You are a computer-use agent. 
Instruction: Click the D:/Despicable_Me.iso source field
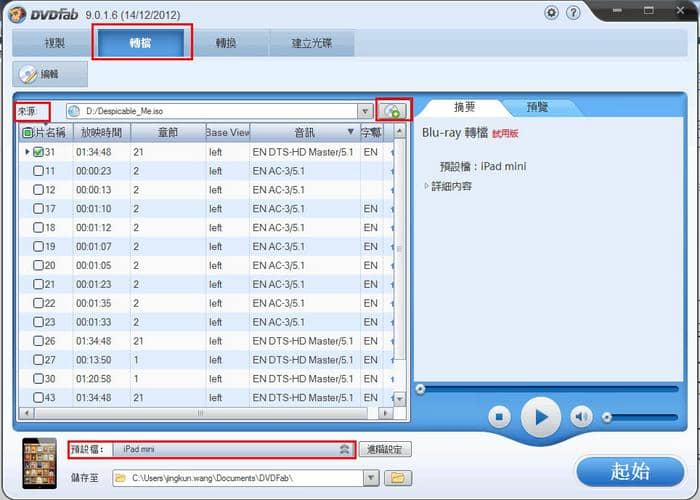(x=212, y=111)
